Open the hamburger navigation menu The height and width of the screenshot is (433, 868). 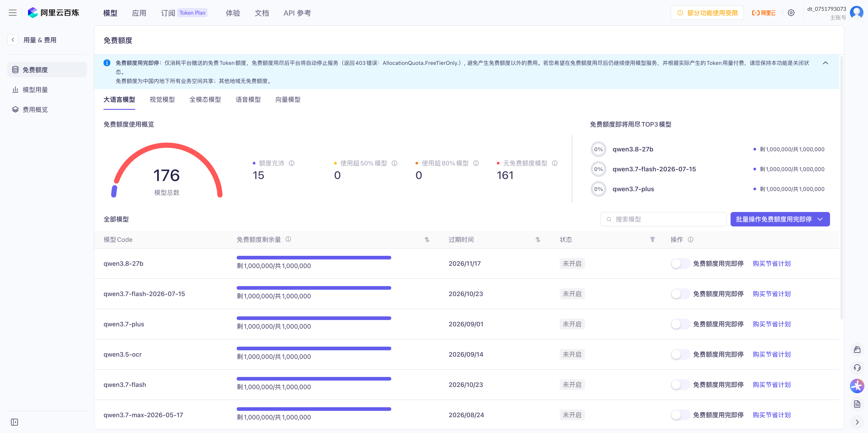(x=12, y=13)
